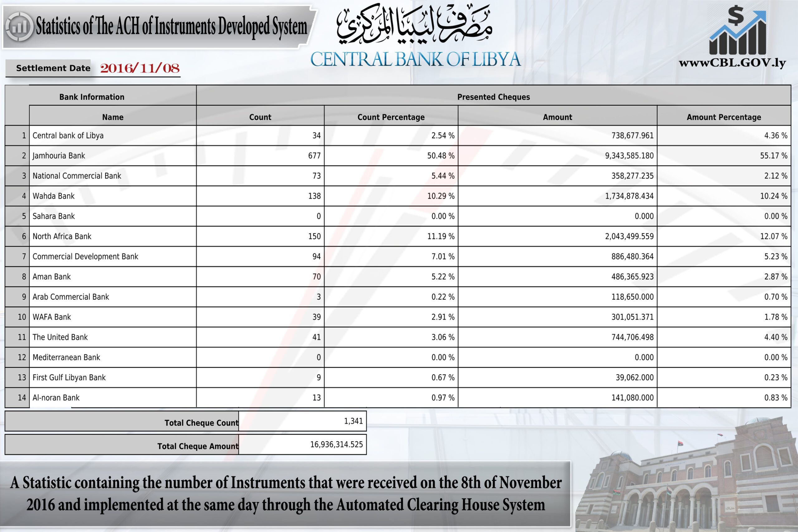Click National Commercial Bank amount 358,277.235

point(632,176)
